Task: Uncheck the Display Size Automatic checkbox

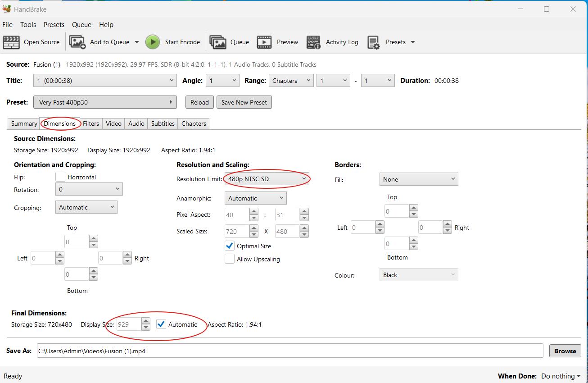Action: click(x=161, y=324)
